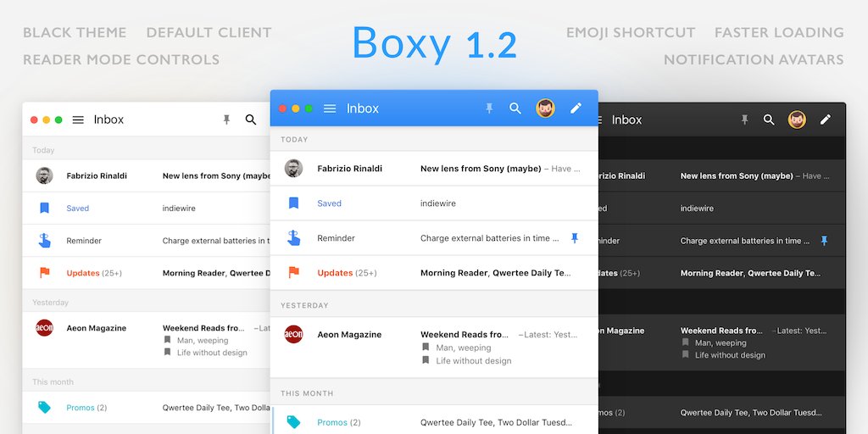The height and width of the screenshot is (434, 868).
Task: Click search icon in dark window toolbar
Action: tap(769, 120)
